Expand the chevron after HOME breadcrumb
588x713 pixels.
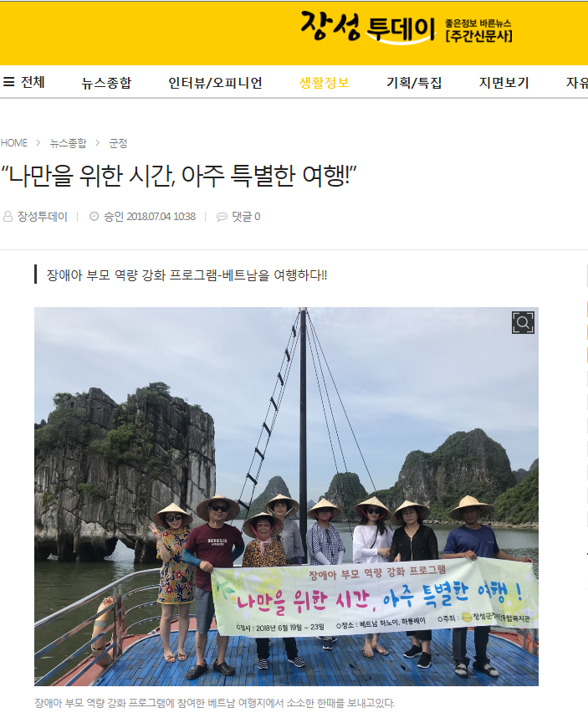38,143
